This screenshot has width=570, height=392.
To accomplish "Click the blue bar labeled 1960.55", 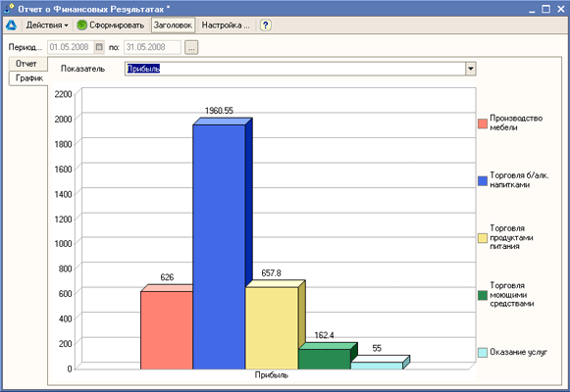I will [x=219, y=247].
